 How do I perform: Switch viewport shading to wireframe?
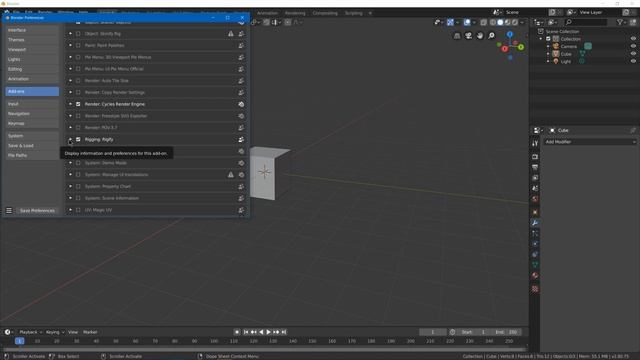point(493,22)
